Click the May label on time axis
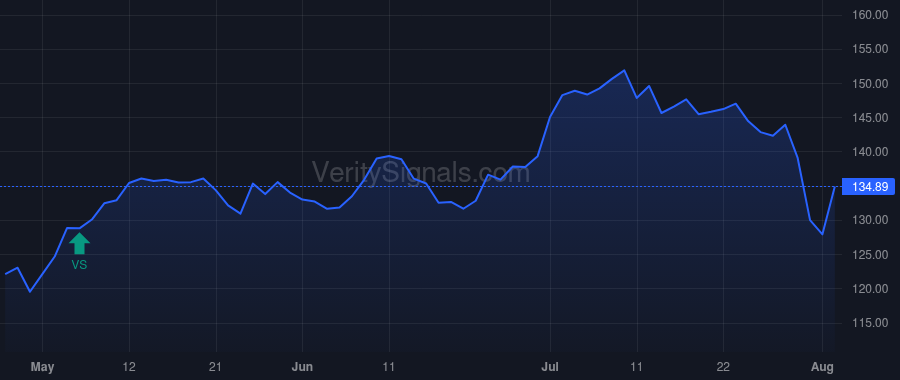The image size is (900, 380). tap(42, 367)
